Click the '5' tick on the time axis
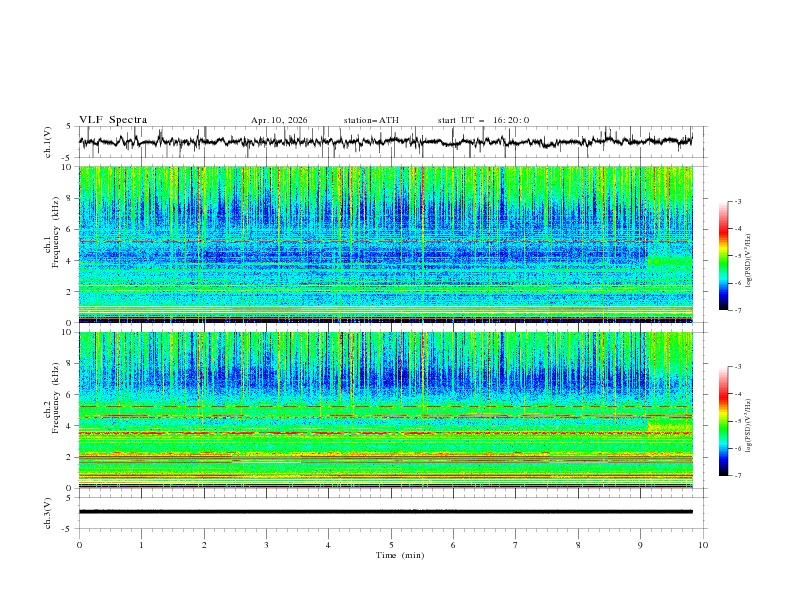This screenshot has height=612, width=792. pos(391,545)
